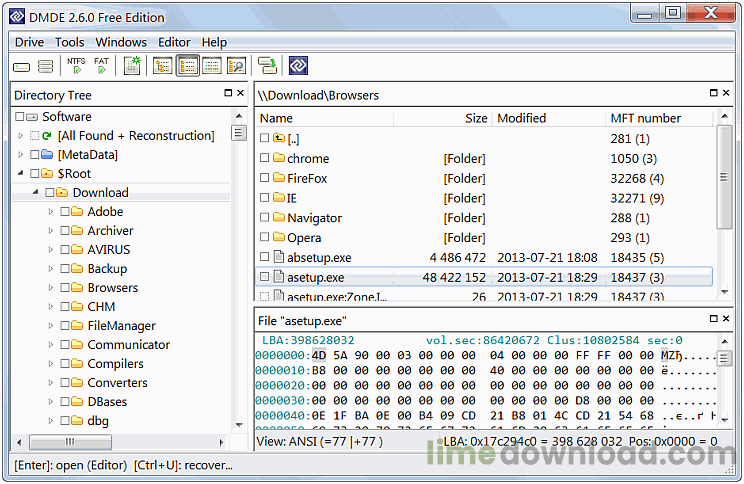Click the FAT search toolbar icon
This screenshot has height=484, width=744.
coord(102,66)
